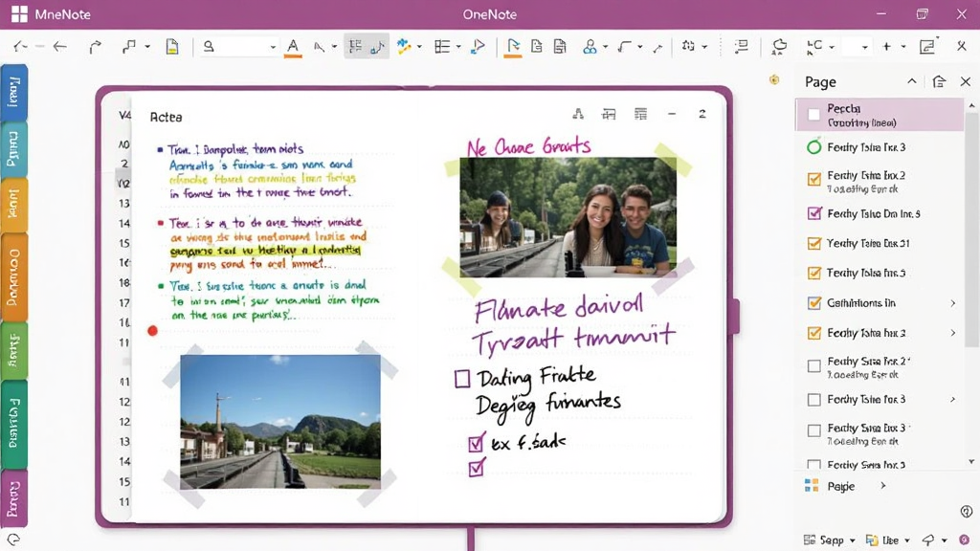Click the yellow note page toolbar icon

click(x=172, y=46)
